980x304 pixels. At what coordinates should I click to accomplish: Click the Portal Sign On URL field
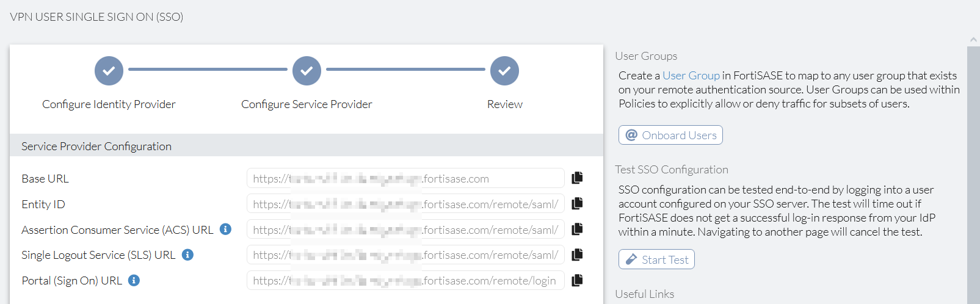(x=405, y=281)
